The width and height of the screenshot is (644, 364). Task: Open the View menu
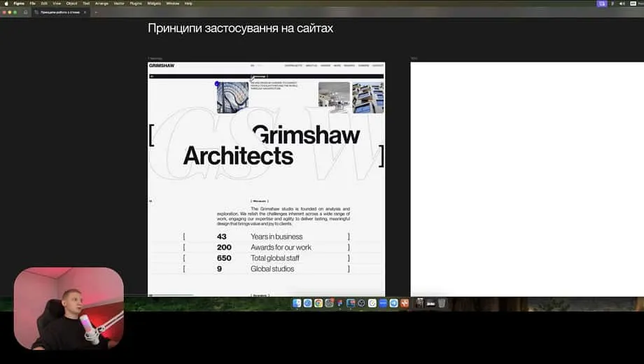(57, 3)
